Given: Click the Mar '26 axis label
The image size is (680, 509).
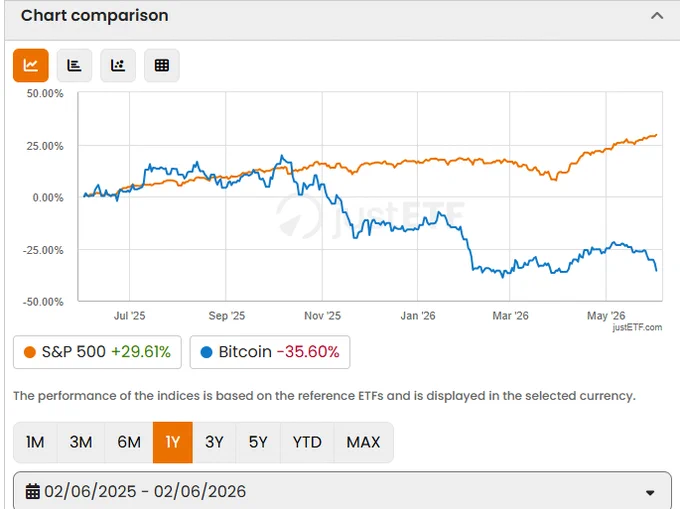Looking at the screenshot, I should 510,316.
